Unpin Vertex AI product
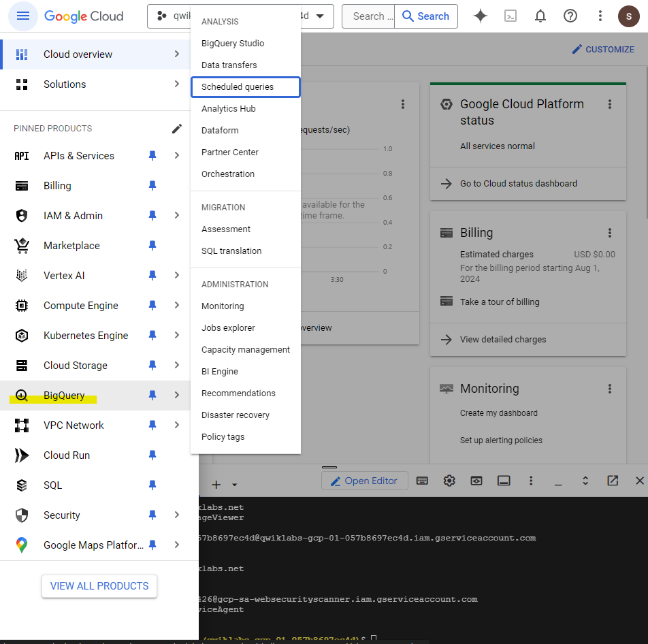648x644 pixels. [x=152, y=275]
